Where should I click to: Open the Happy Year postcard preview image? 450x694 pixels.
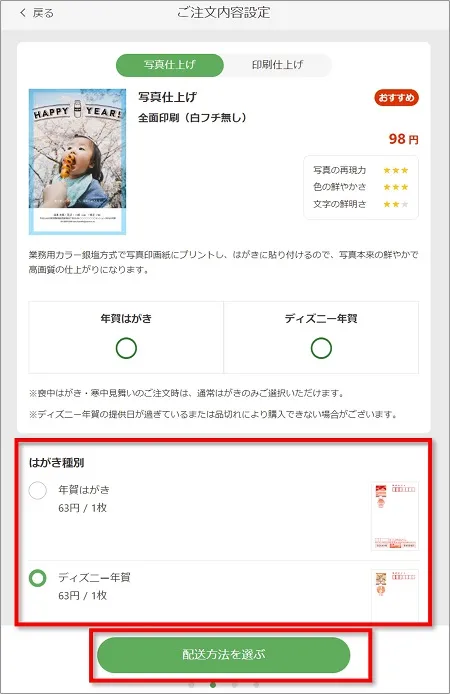click(x=77, y=162)
